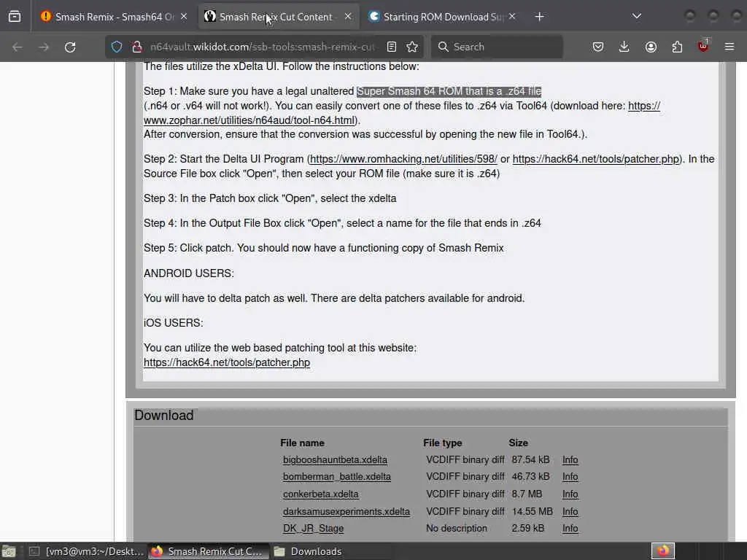
Task: Click the Firefox icon in system tray
Action: (663, 551)
